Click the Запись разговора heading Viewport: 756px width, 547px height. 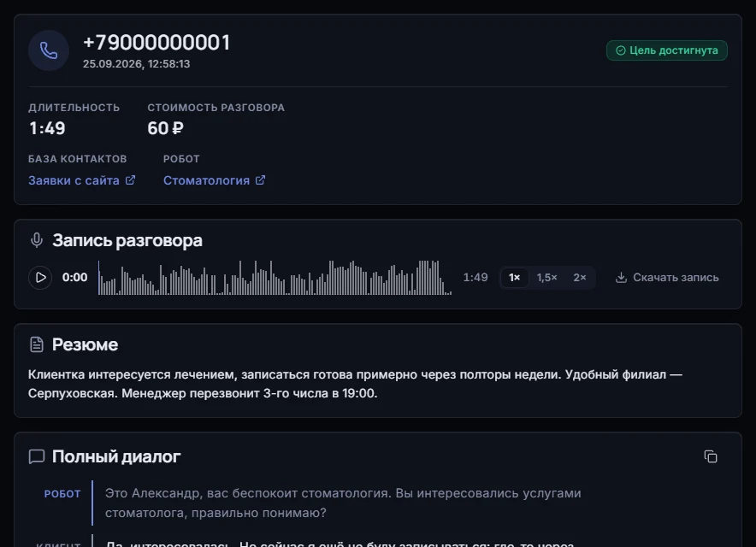tap(127, 240)
